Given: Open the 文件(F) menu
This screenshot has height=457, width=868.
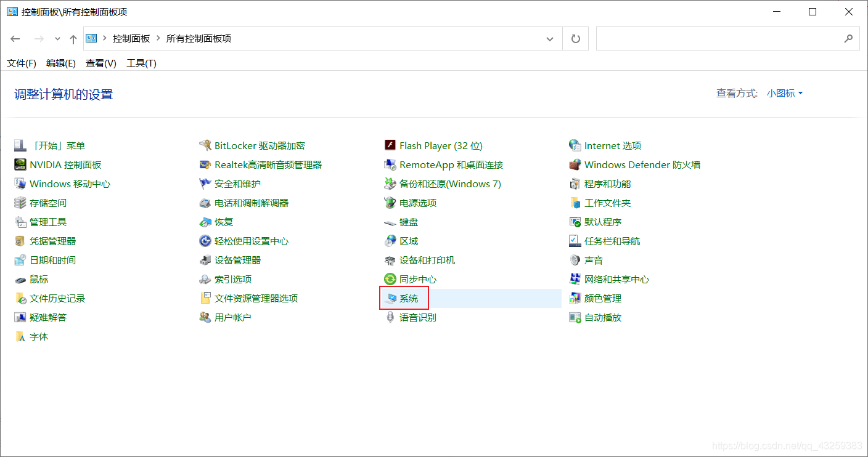Looking at the screenshot, I should [22, 63].
